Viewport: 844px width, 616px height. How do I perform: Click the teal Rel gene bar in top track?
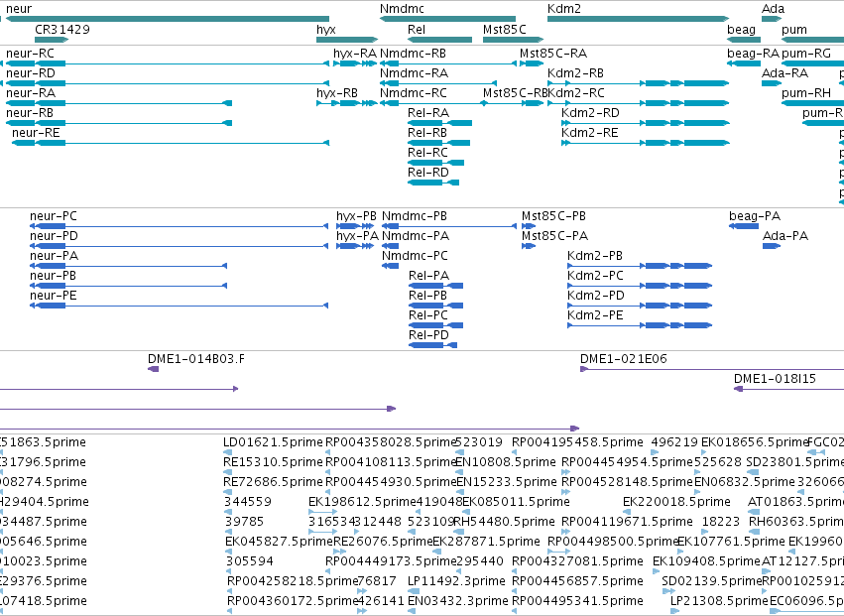pyautogui.click(x=439, y=40)
